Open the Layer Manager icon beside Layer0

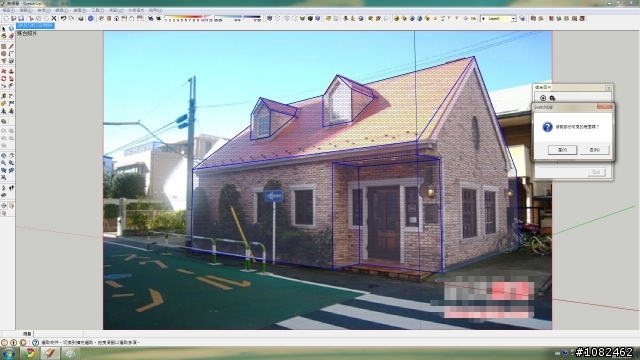click(522, 18)
